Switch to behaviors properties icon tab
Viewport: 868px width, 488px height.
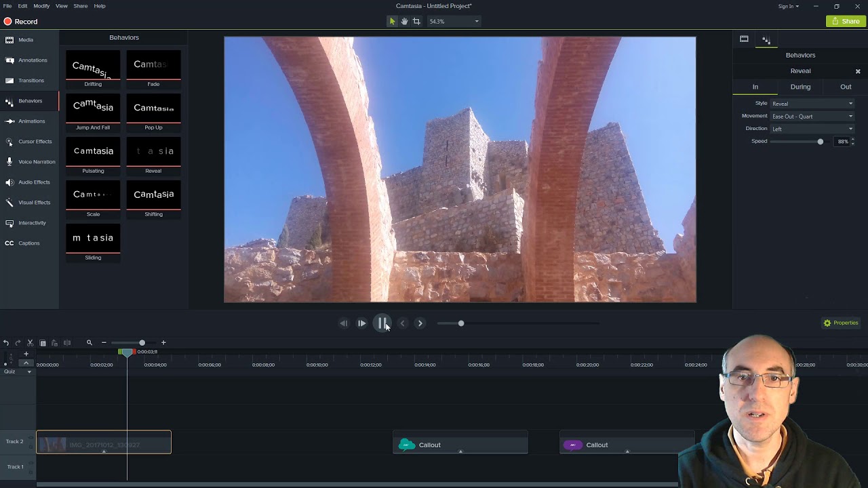[766, 39]
